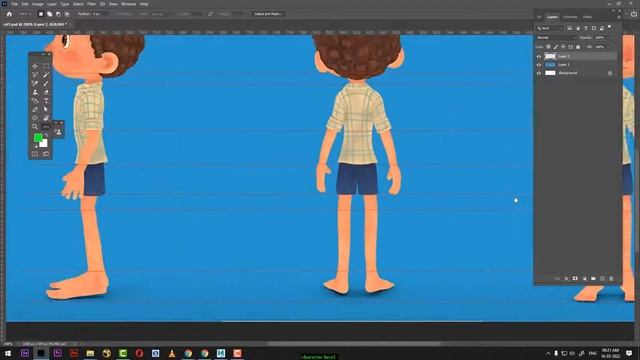Filter layers by shape layers icon
The width and height of the screenshot is (640, 360).
594,28
